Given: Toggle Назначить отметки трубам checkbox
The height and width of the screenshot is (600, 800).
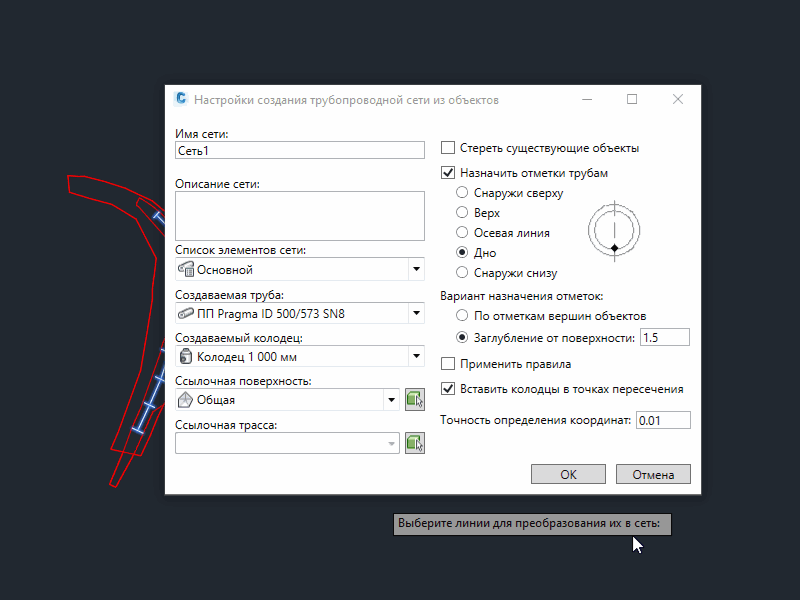Looking at the screenshot, I should click(447, 173).
